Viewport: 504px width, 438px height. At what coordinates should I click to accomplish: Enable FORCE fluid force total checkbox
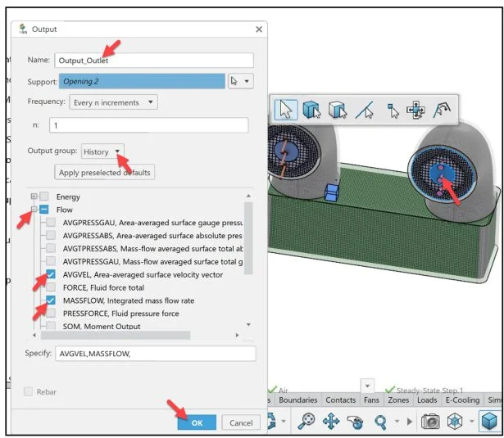pos(52,287)
